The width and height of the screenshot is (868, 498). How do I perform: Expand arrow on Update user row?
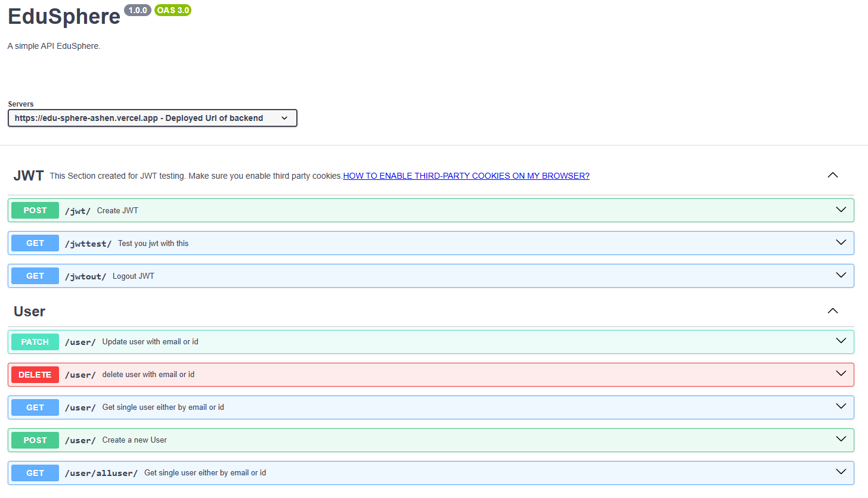pyautogui.click(x=841, y=341)
